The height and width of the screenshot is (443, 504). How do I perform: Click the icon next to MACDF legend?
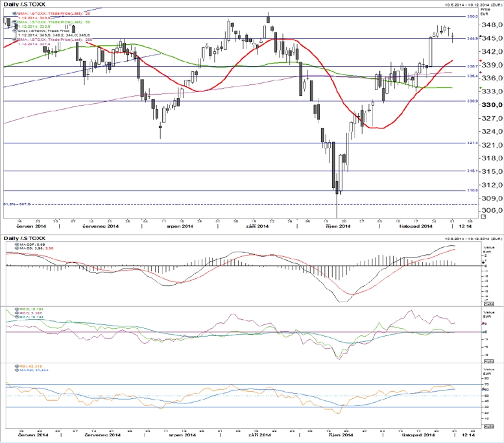tap(17, 245)
